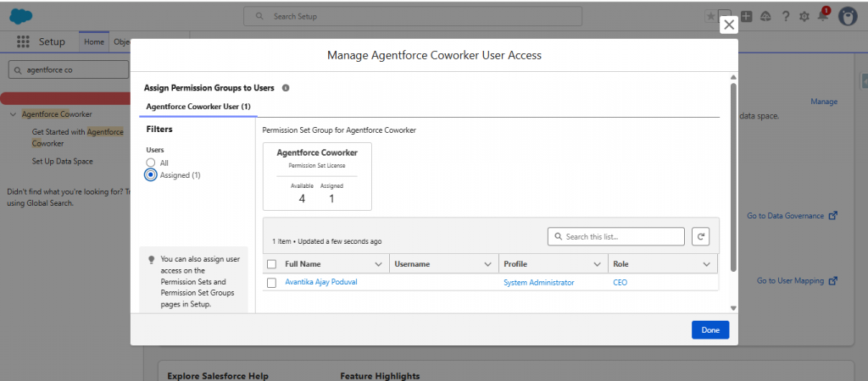Image resolution: width=868 pixels, height=381 pixels.
Task: Open the Notifications bell icon
Action: 823,15
